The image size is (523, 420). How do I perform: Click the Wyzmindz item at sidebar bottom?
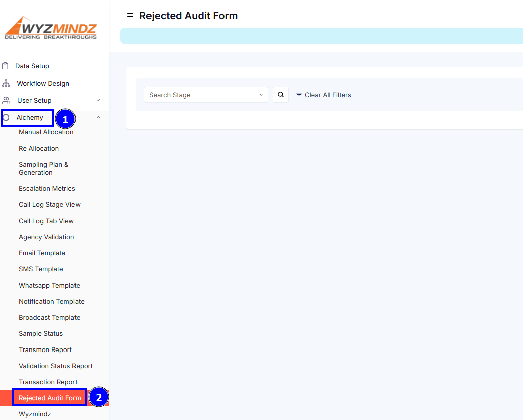click(34, 414)
